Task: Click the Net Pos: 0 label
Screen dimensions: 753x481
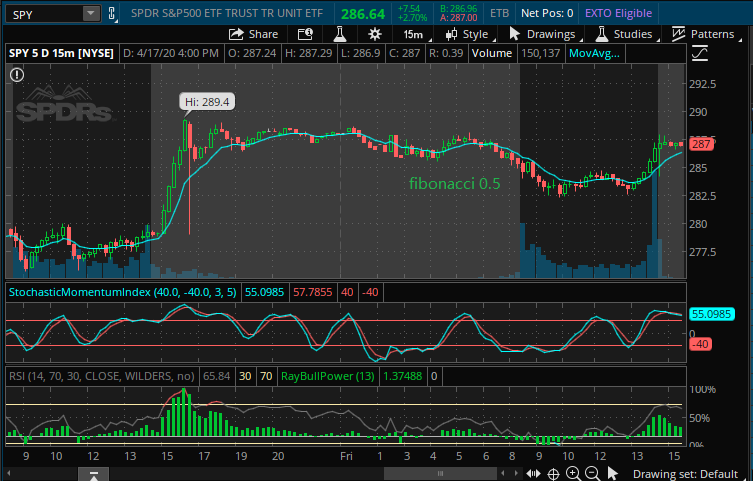Action: (x=547, y=13)
